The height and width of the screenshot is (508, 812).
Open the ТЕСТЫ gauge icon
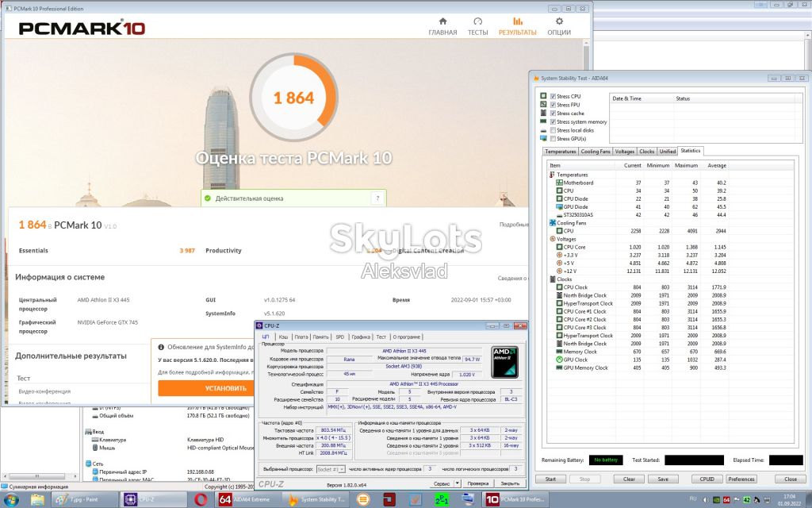click(477, 21)
